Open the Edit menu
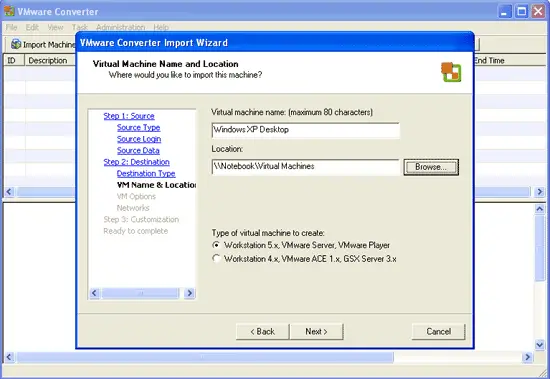This screenshot has width=550, height=379. coord(32,27)
